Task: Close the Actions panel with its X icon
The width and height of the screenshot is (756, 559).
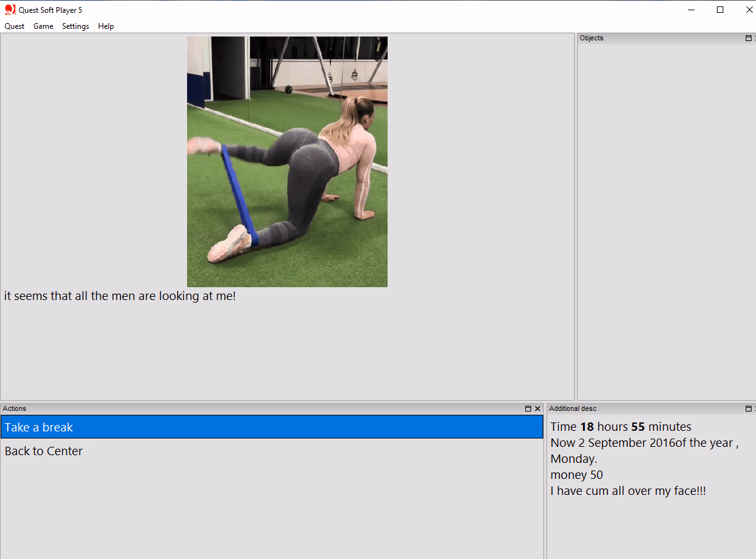Action: coord(538,408)
